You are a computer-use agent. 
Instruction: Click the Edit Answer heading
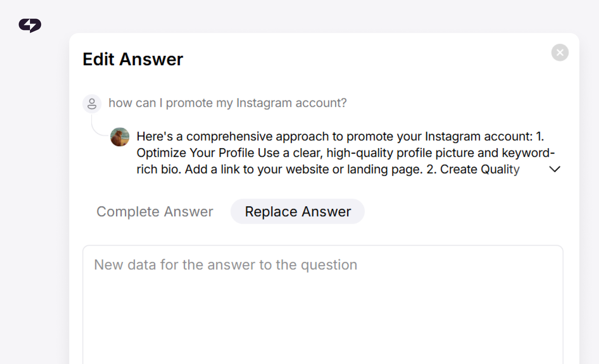133,59
